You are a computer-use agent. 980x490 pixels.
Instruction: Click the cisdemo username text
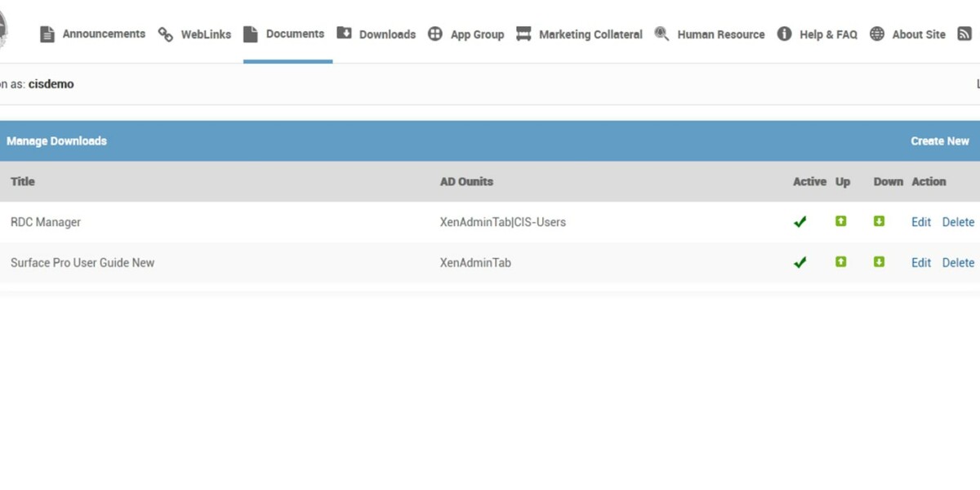tap(51, 83)
